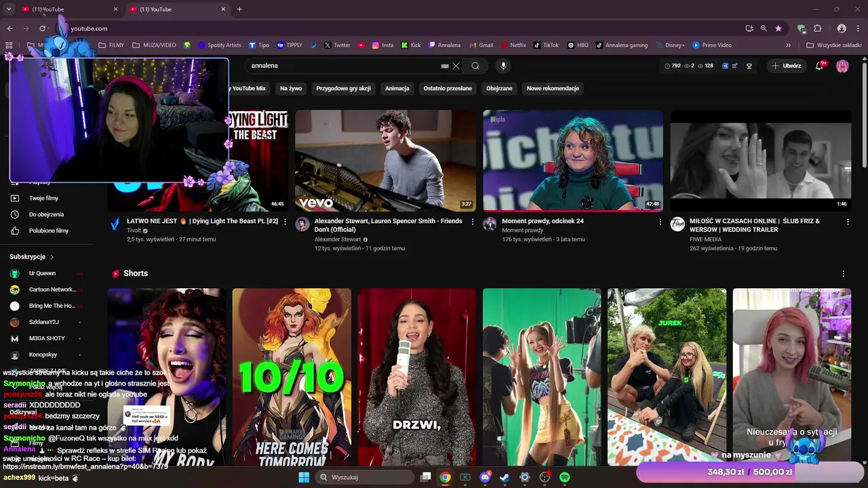Open options for Friends Don't (Official) video
The image size is (868, 488).
[473, 222]
